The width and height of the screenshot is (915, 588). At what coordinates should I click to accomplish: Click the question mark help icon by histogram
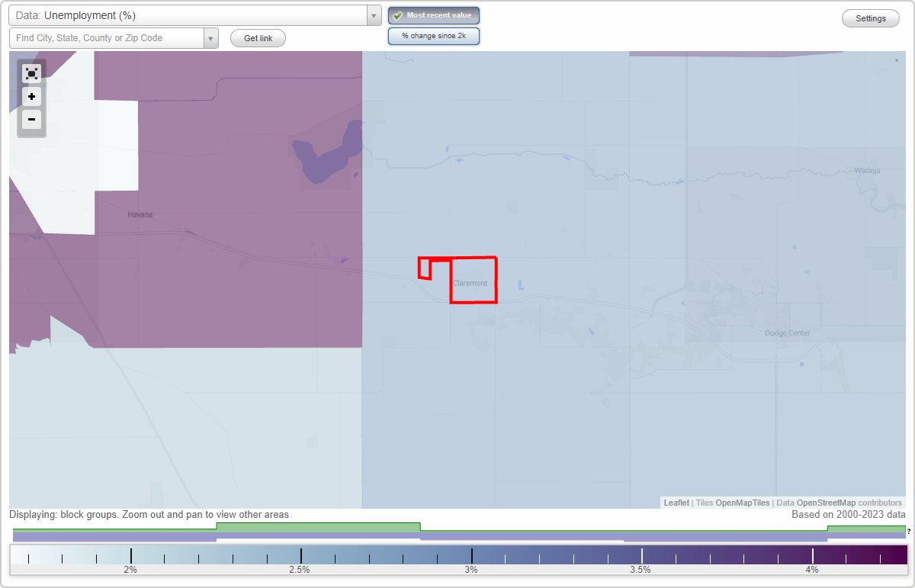[x=909, y=531]
